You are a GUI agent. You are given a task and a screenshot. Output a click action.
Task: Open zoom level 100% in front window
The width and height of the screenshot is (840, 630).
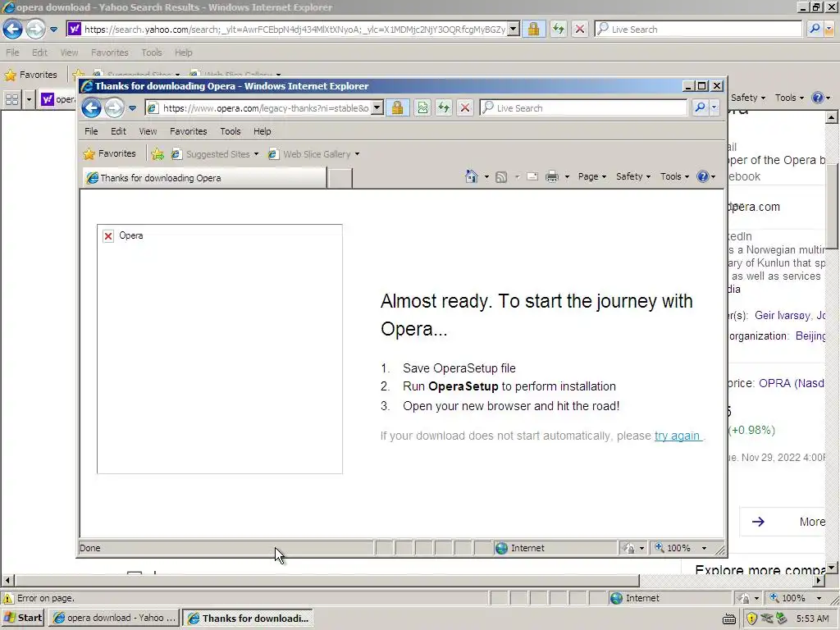point(682,548)
